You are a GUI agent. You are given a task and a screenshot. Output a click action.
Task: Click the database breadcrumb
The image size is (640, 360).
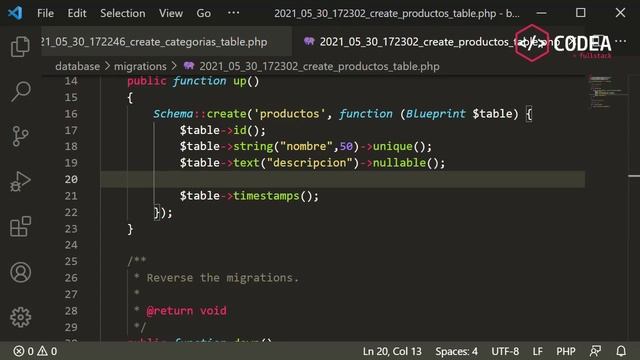(x=78, y=66)
